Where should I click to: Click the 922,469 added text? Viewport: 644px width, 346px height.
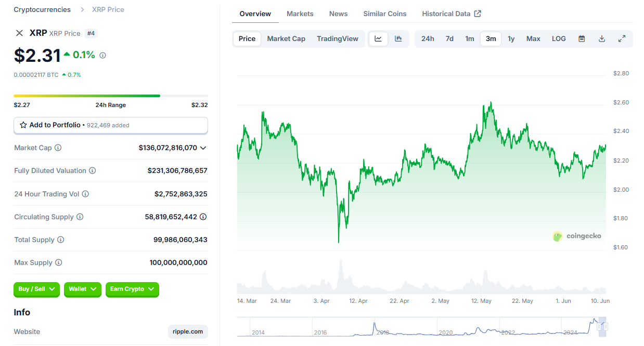click(108, 125)
